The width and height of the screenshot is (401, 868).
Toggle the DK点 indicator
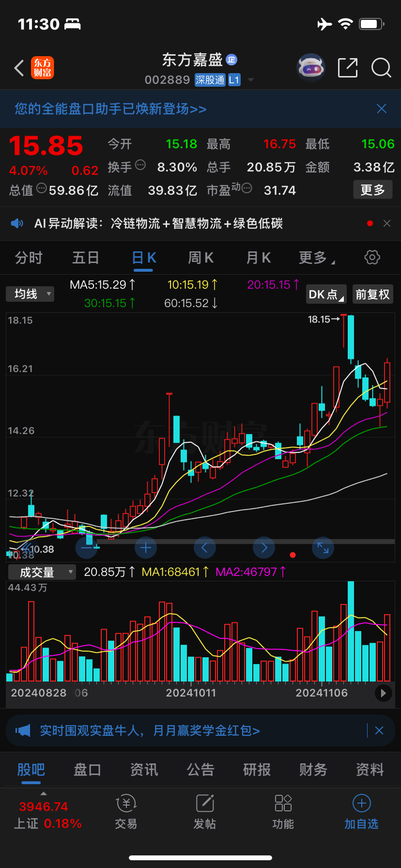click(x=326, y=294)
